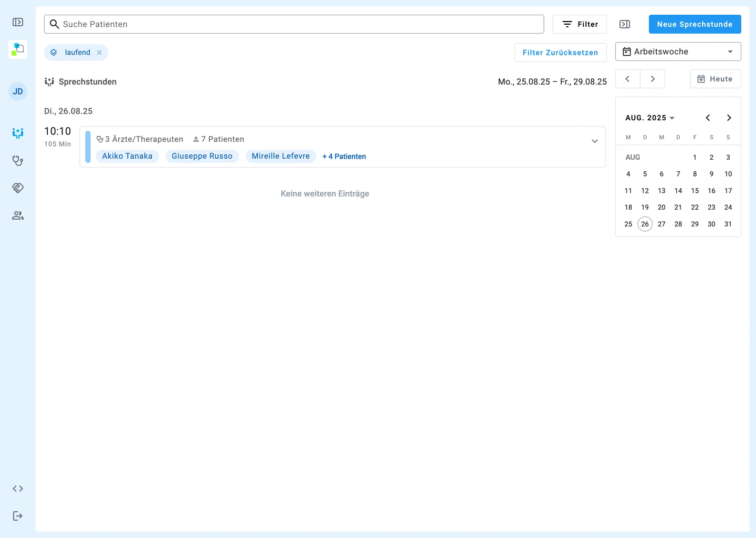Expand the 10:10 Sprechstunde entry

point(594,141)
